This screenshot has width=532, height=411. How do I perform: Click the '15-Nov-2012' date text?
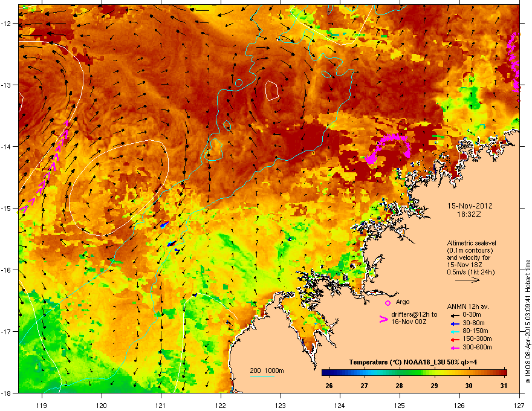[470, 206]
